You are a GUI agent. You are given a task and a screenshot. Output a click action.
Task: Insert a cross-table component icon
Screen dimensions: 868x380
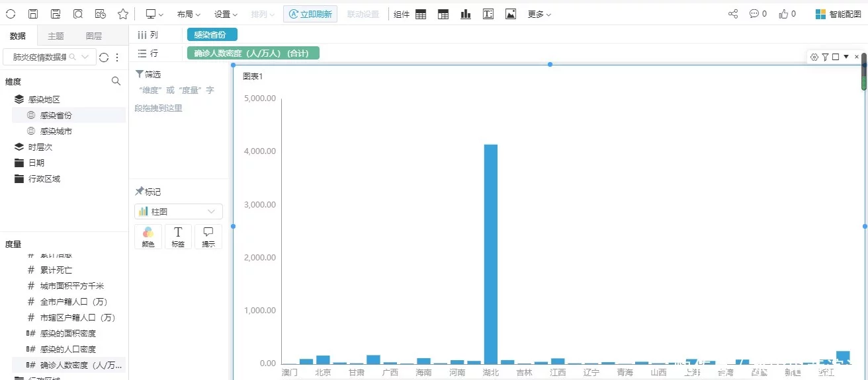(x=443, y=14)
